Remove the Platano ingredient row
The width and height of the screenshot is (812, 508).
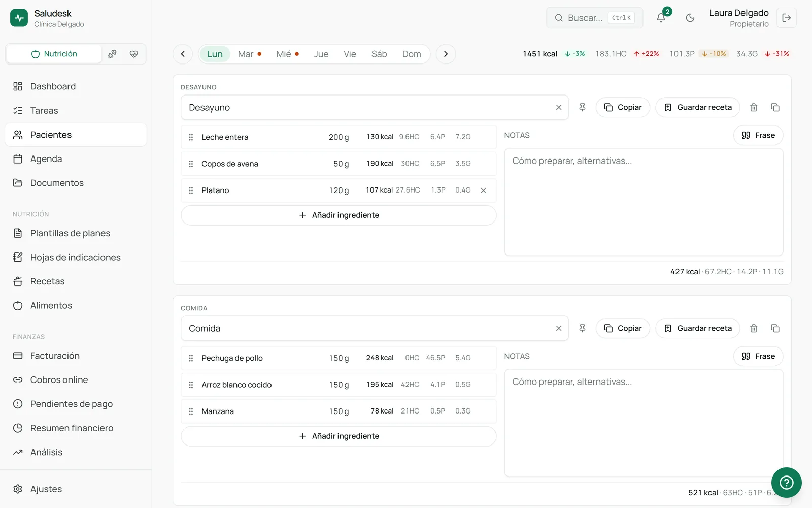coord(483,190)
